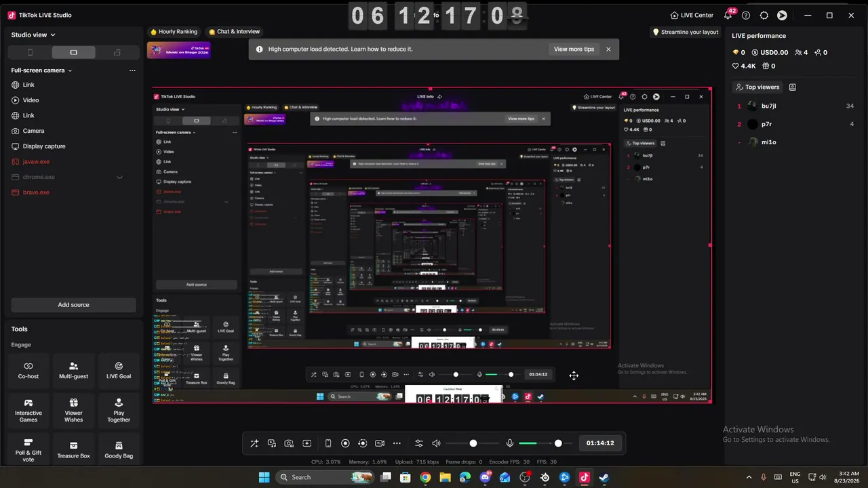Open the Multi-guest tool
This screenshot has height=488, width=868.
pyautogui.click(x=73, y=370)
